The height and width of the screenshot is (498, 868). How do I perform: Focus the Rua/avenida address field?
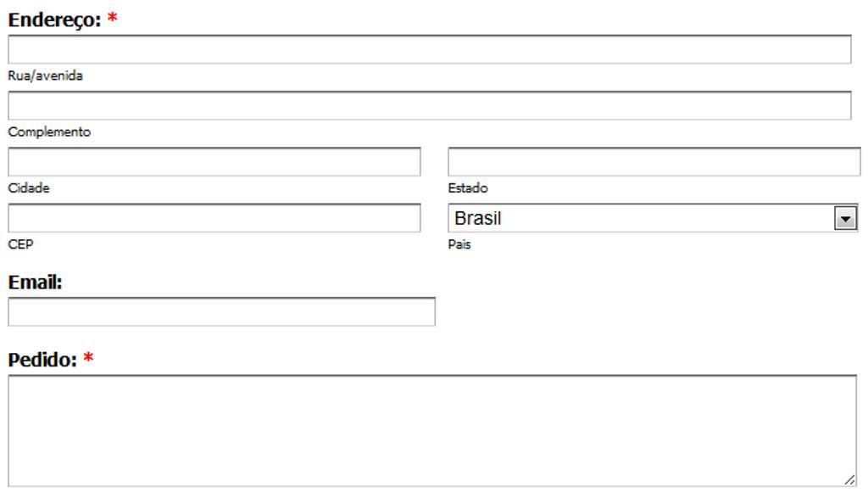[x=430, y=50]
